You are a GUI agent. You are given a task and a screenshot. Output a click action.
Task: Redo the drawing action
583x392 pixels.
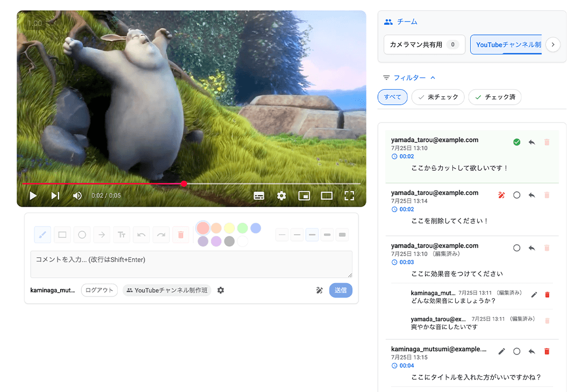161,235
